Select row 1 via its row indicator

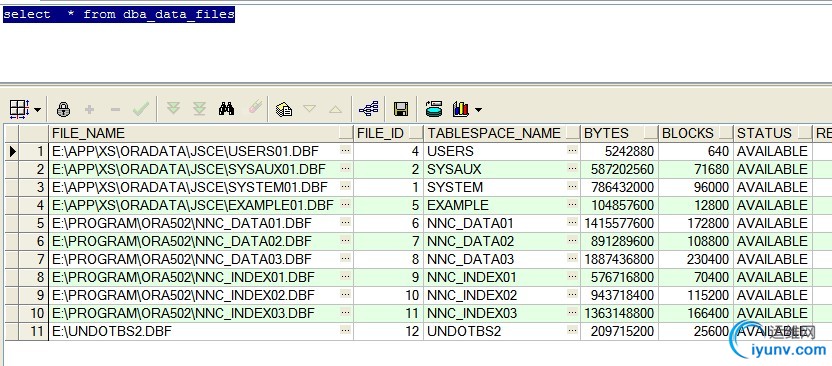[x=13, y=152]
